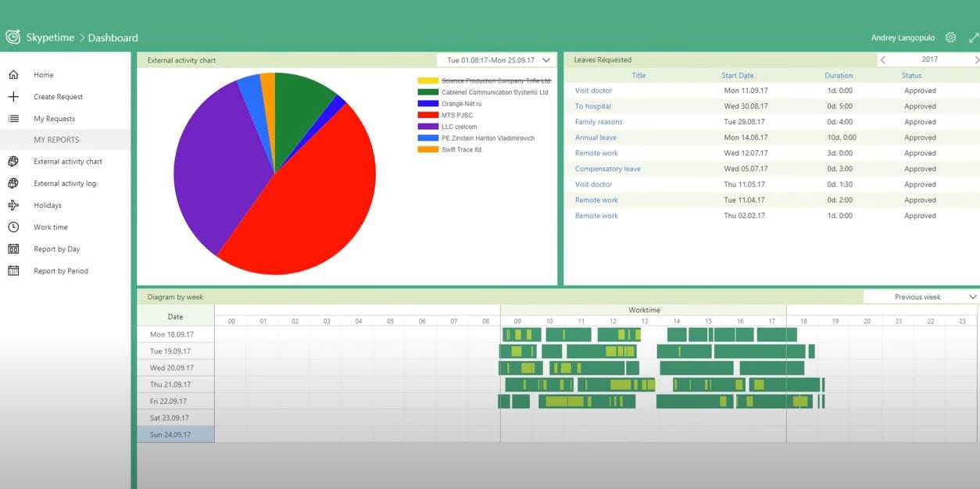Sort leaves by Duration header
The height and width of the screenshot is (489, 980).
pyautogui.click(x=839, y=76)
